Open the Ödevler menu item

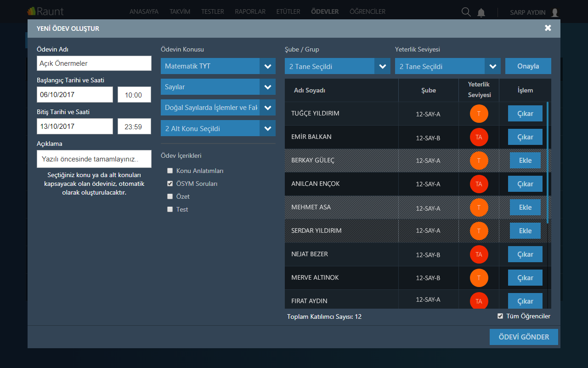pos(325,11)
